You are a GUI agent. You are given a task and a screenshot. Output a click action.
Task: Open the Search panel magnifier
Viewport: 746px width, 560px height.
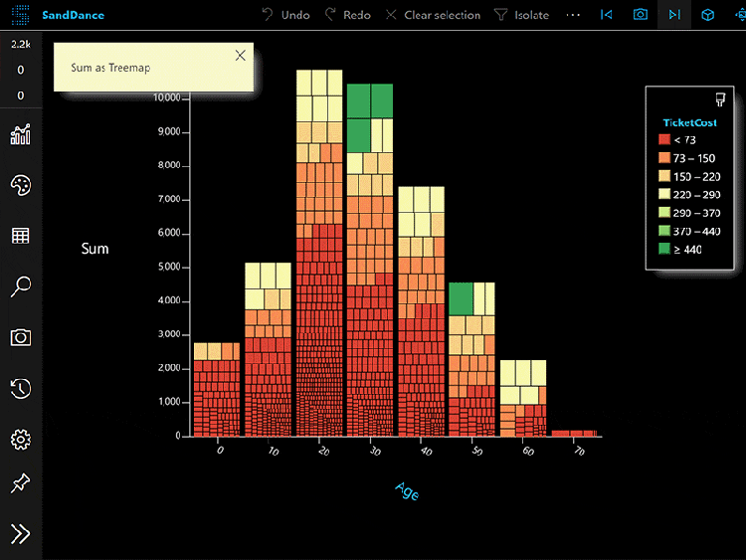(x=20, y=287)
